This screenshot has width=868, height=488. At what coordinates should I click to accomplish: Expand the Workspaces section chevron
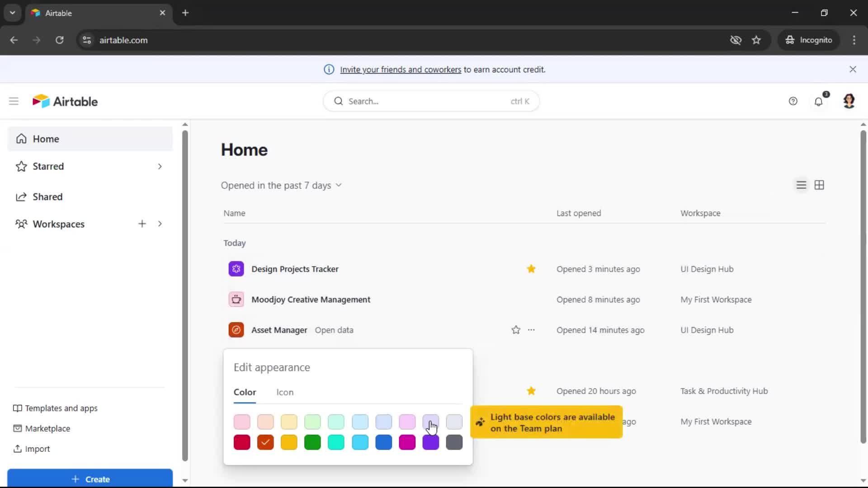[x=160, y=224]
